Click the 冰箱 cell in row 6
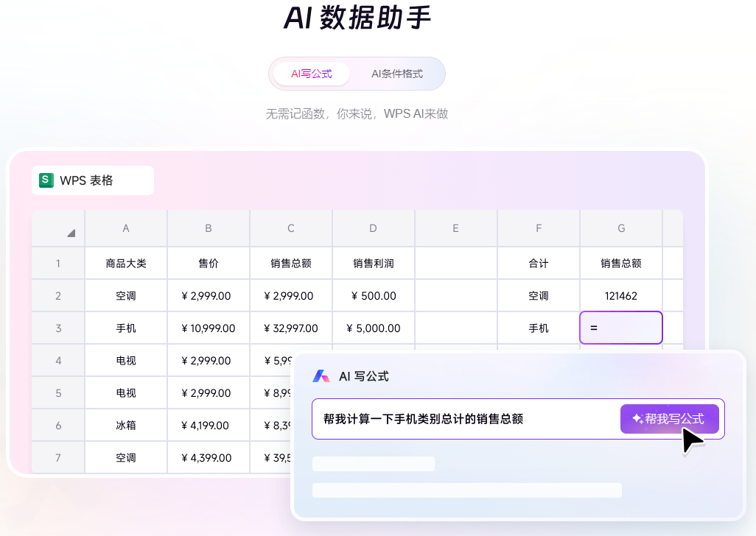 click(126, 426)
